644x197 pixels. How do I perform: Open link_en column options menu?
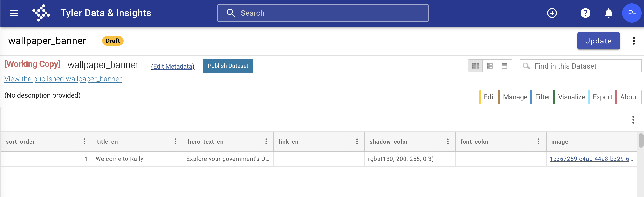coord(357,141)
